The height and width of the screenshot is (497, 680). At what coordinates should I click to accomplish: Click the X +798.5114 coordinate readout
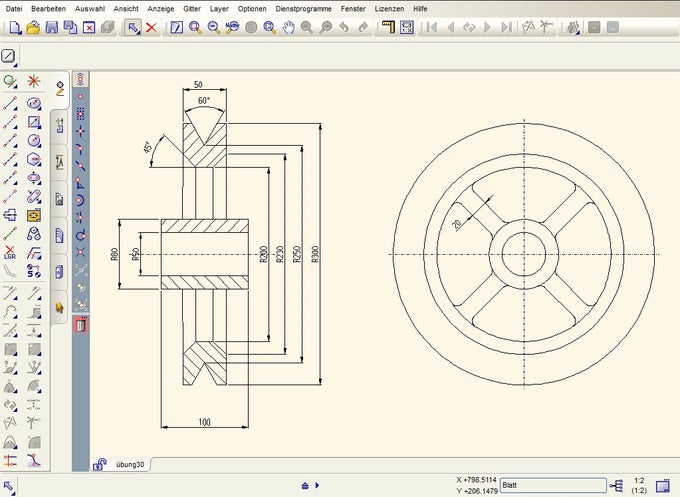(x=476, y=480)
